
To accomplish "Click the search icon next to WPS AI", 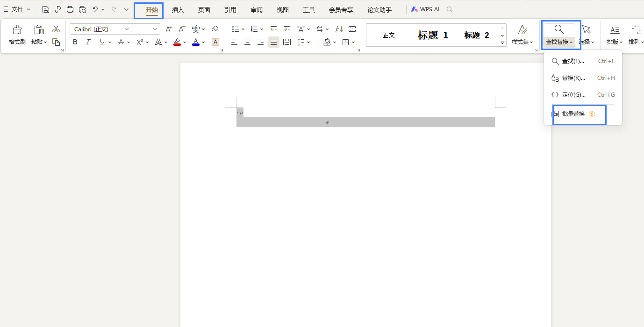I will [x=450, y=9].
